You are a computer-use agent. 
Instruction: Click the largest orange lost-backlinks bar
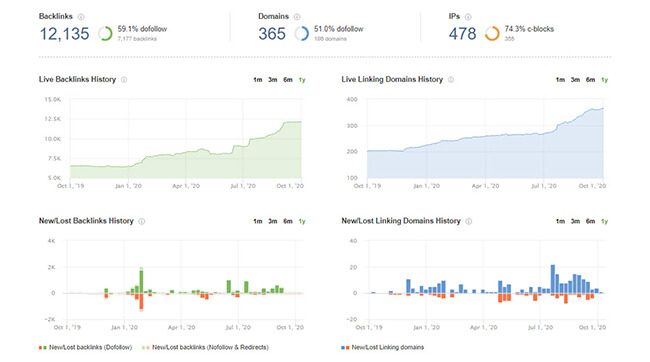pos(141,302)
